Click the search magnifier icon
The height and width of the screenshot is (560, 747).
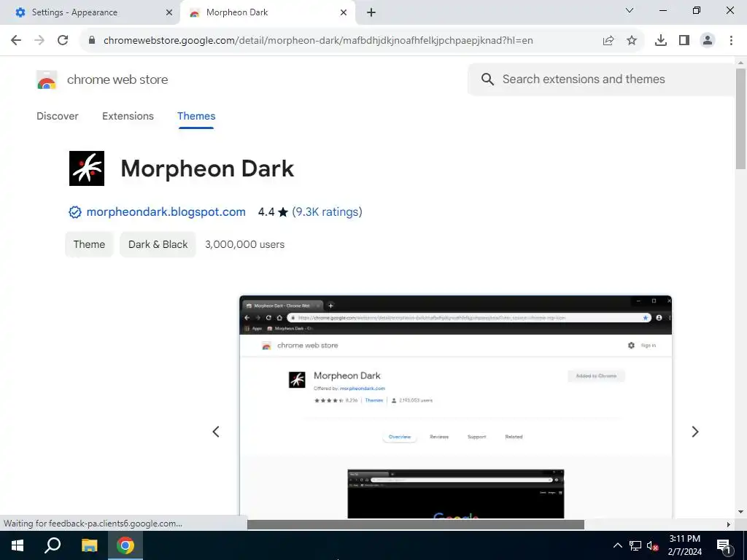pyautogui.click(x=487, y=79)
